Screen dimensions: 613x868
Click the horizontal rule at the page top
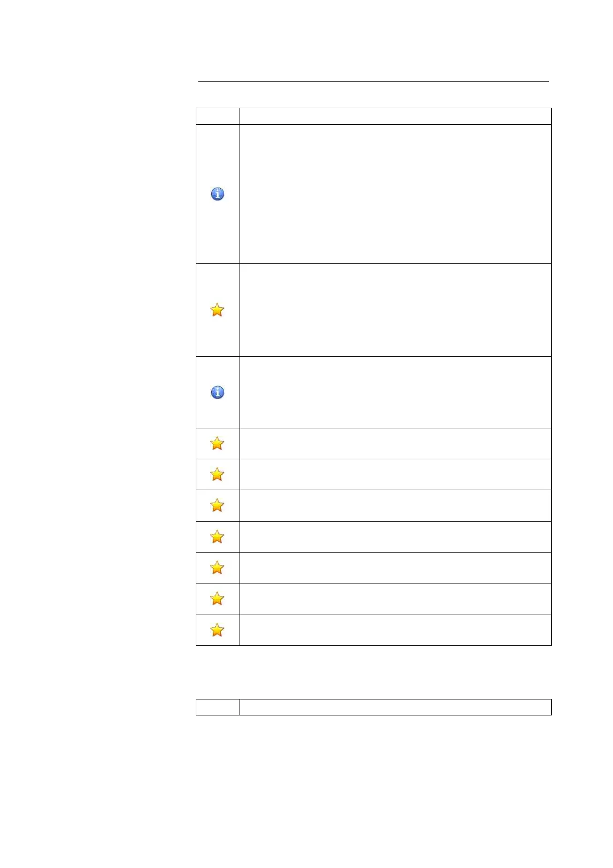point(373,81)
